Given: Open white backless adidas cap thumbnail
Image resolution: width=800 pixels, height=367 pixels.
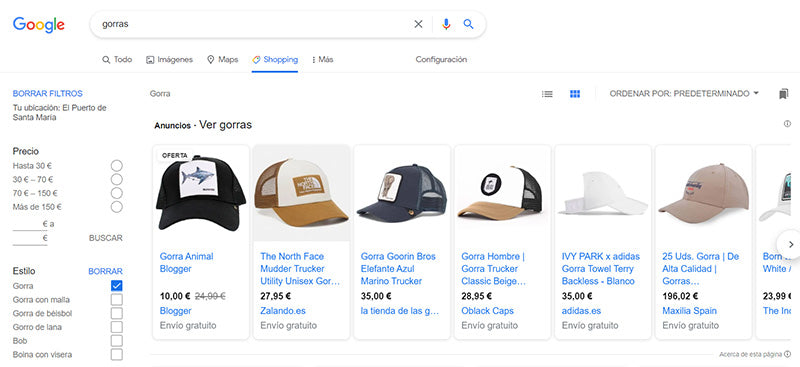Looking at the screenshot, I should pos(603,193).
